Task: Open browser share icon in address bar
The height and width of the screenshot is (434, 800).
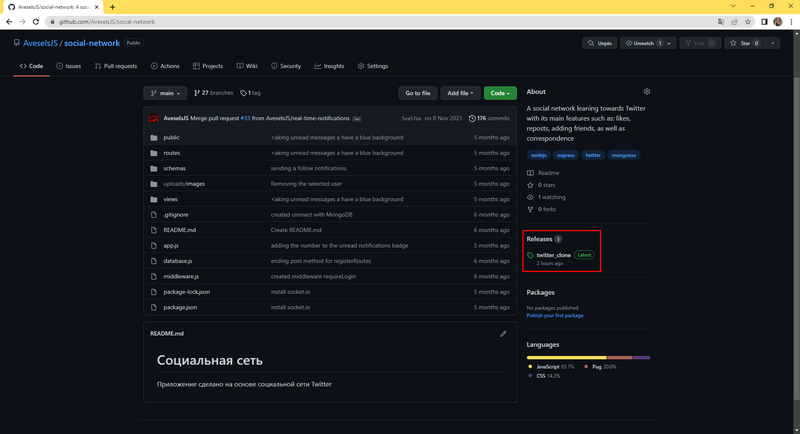Action: pyautogui.click(x=734, y=21)
